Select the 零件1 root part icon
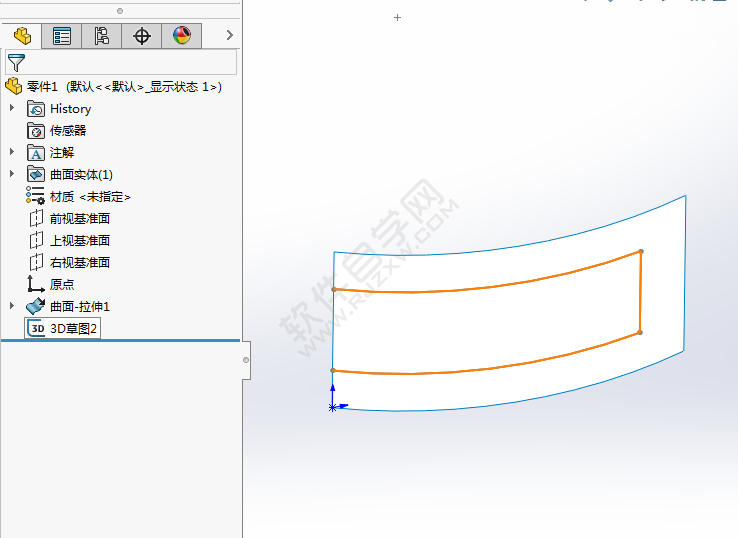This screenshot has height=538, width=738. 14,87
